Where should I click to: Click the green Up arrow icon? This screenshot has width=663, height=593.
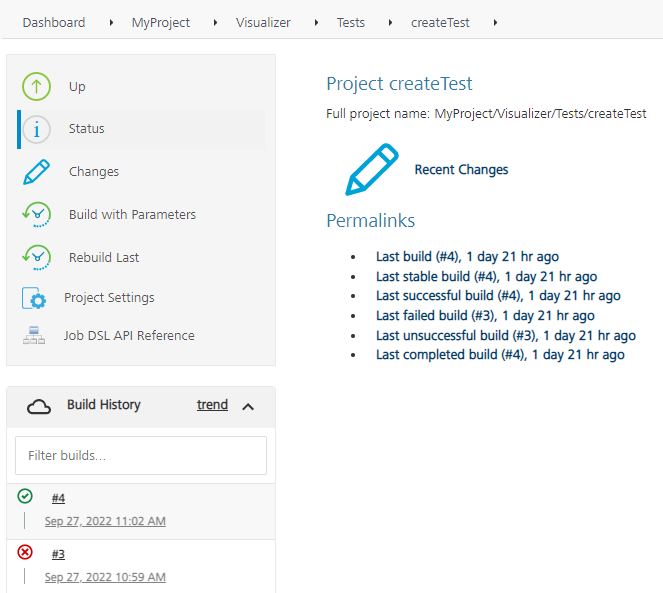[37, 87]
